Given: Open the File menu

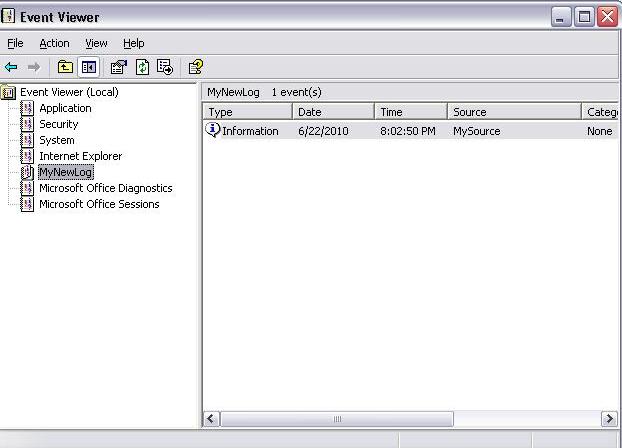Looking at the screenshot, I should [x=15, y=43].
